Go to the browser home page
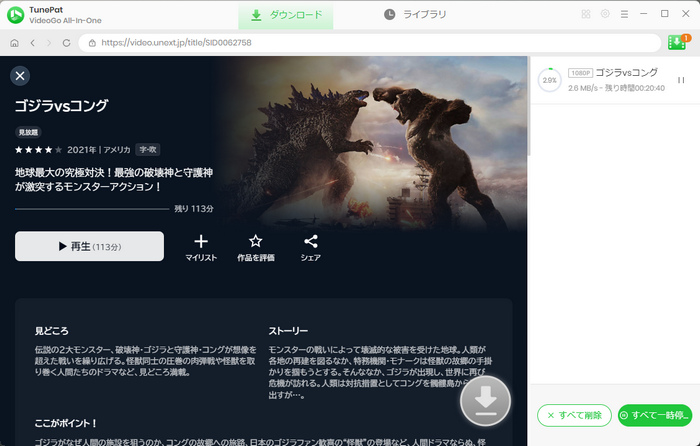700x446 pixels. 14,43
